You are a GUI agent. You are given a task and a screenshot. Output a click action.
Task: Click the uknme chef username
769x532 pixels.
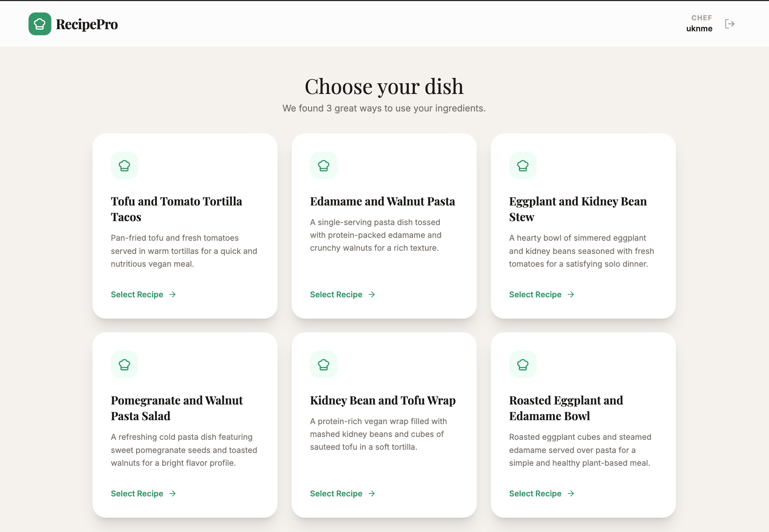click(x=699, y=28)
